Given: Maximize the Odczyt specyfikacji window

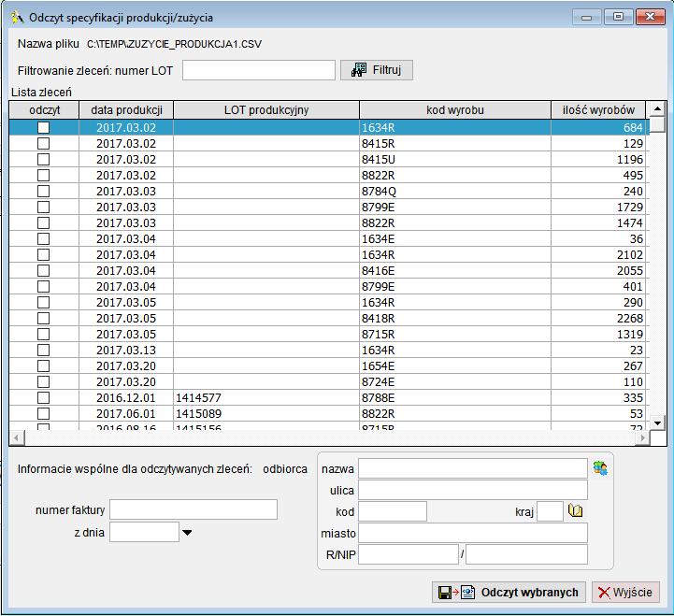Looking at the screenshot, I should [618, 17].
